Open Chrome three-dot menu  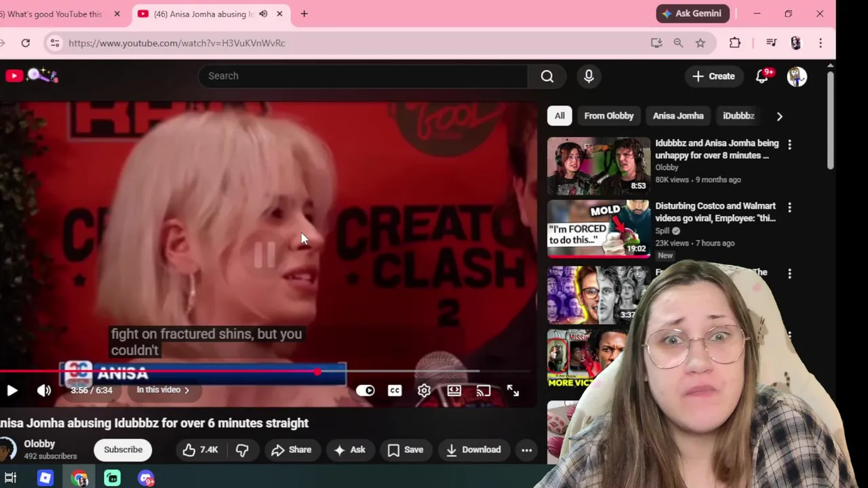point(821,43)
